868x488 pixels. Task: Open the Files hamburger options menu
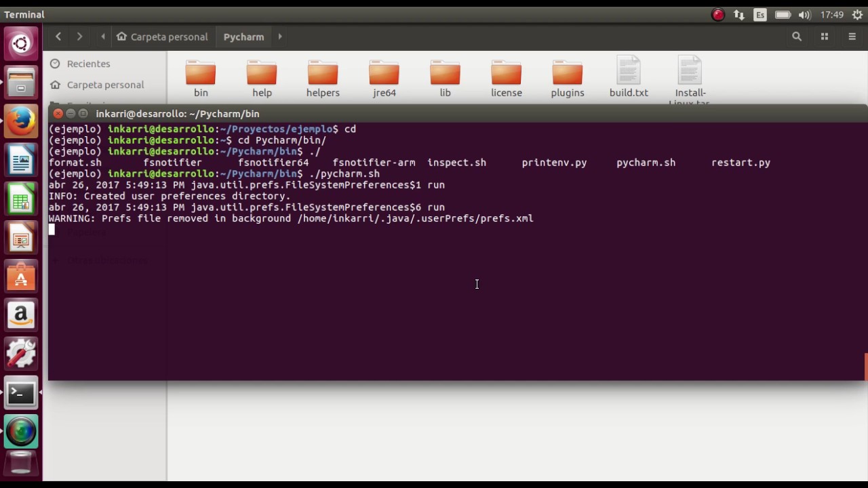click(x=852, y=37)
